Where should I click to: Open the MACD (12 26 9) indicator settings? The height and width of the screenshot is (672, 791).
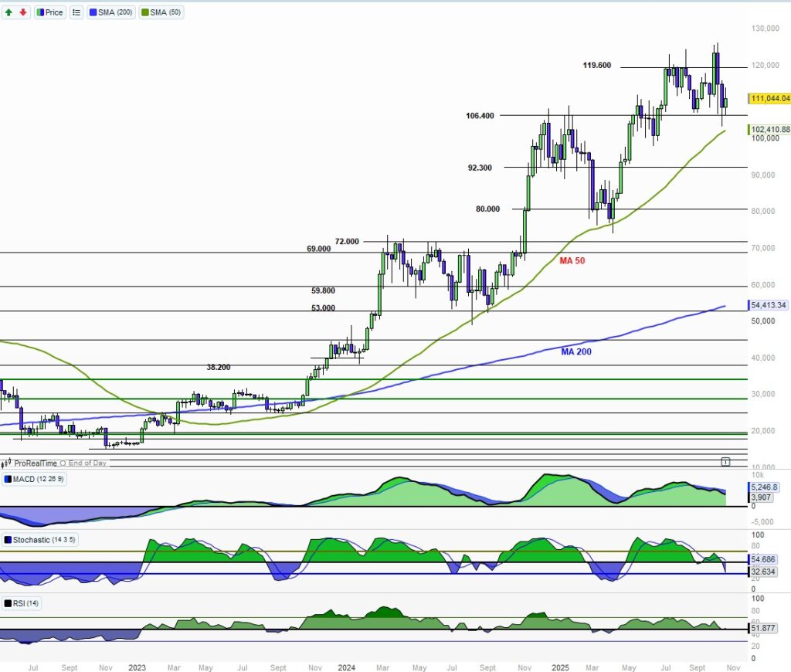(x=34, y=480)
